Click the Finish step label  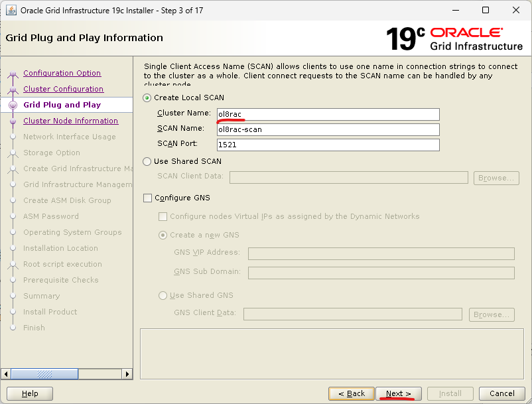(x=34, y=328)
